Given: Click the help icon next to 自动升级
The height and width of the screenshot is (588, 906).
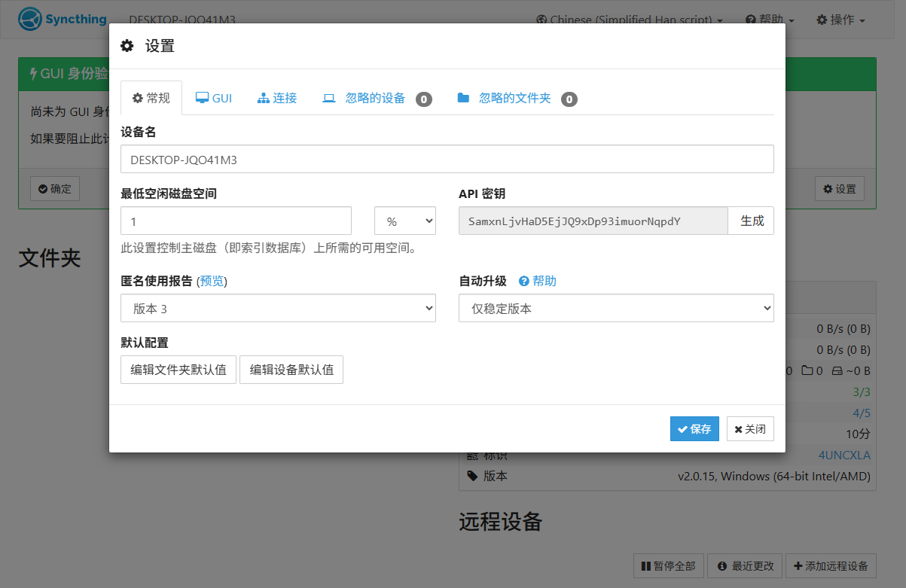Looking at the screenshot, I should tap(524, 281).
